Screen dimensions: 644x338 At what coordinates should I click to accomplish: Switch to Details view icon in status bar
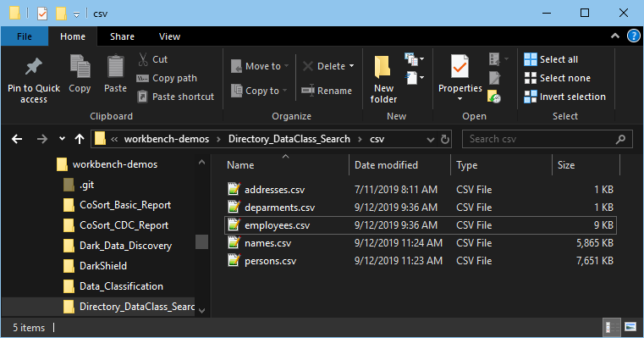[x=612, y=327]
